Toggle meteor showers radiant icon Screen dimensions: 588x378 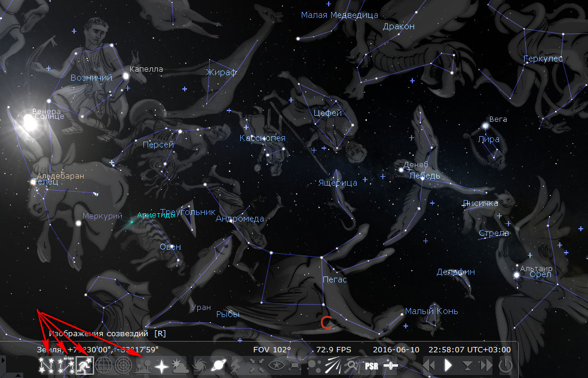click(333, 365)
